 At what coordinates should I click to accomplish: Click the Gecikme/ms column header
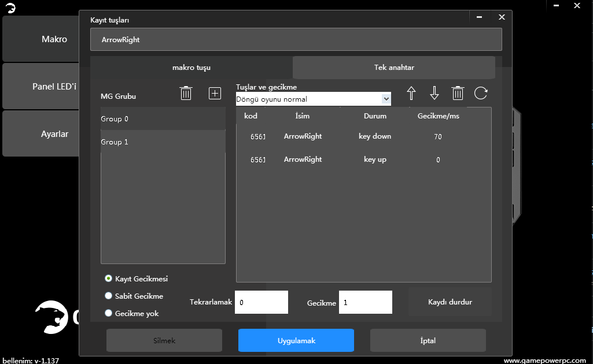[439, 116]
